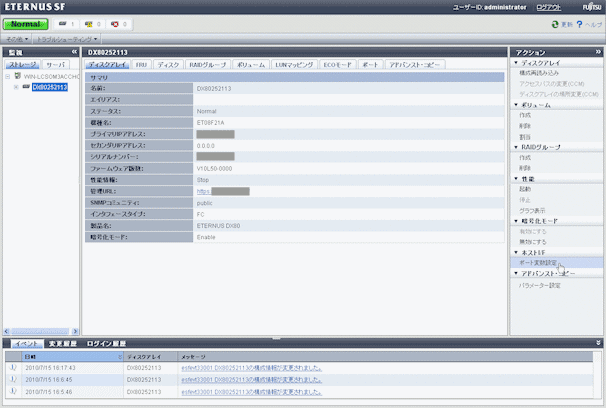Collapse the 性能 action section
Image resolution: width=606 pixels, height=408 pixels.
(x=516, y=178)
